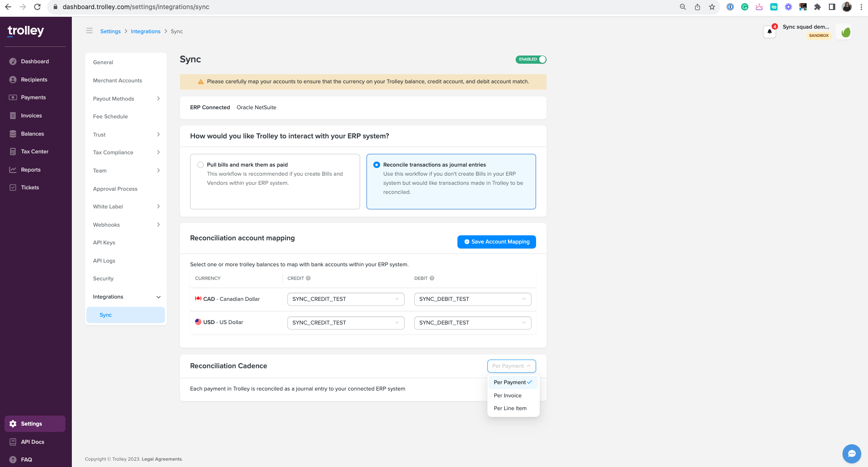
Task: Select Pull bills and mark paid option
Action: [x=201, y=165]
